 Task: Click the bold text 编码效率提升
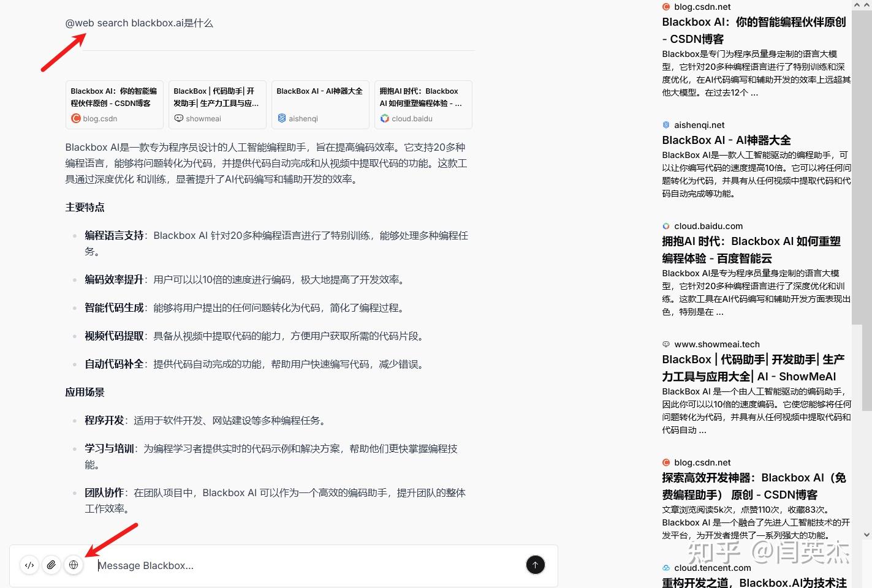click(114, 280)
